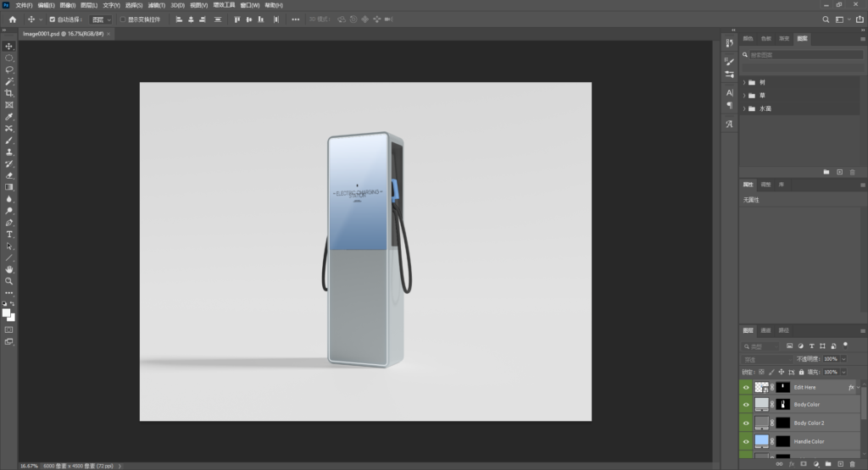Open the 文件(F) menu
The image size is (868, 470).
tap(24, 5)
